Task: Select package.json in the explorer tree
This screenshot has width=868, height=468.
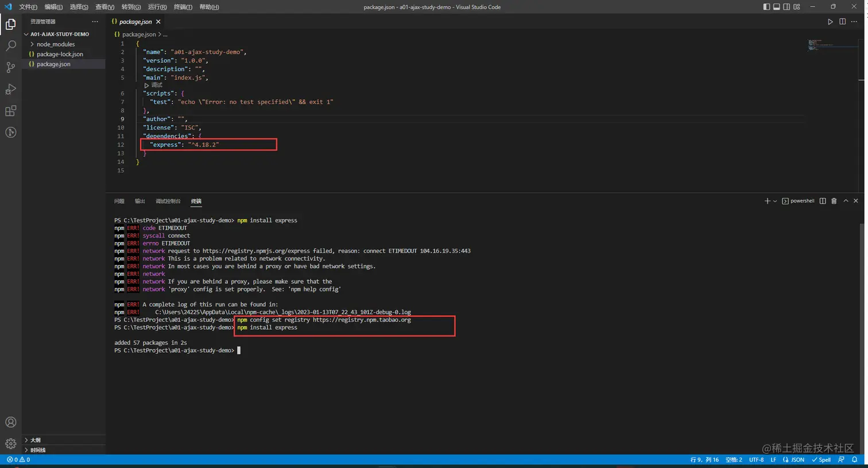Action: coord(64,64)
